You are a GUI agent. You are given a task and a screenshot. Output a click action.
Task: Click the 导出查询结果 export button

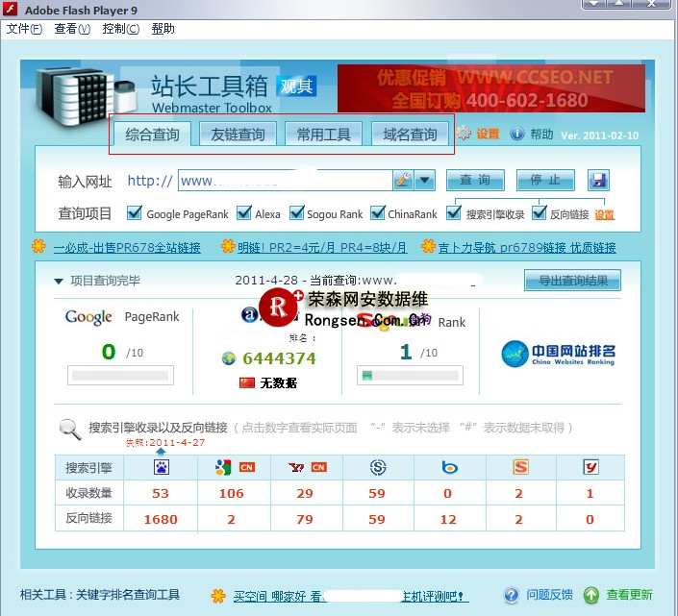[x=572, y=280]
